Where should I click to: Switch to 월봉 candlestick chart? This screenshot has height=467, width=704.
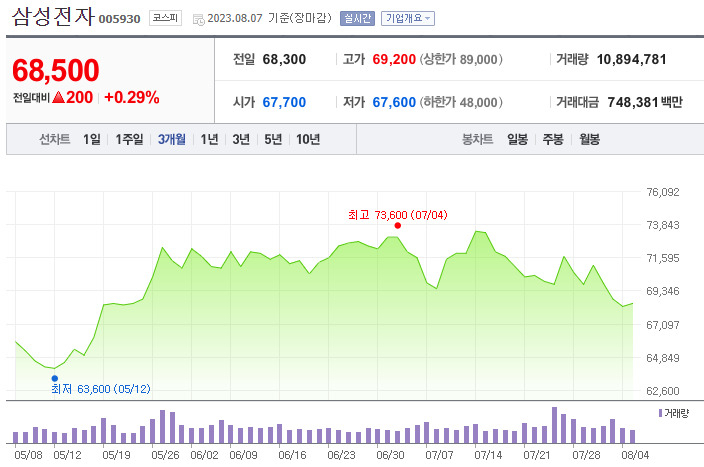pos(590,139)
